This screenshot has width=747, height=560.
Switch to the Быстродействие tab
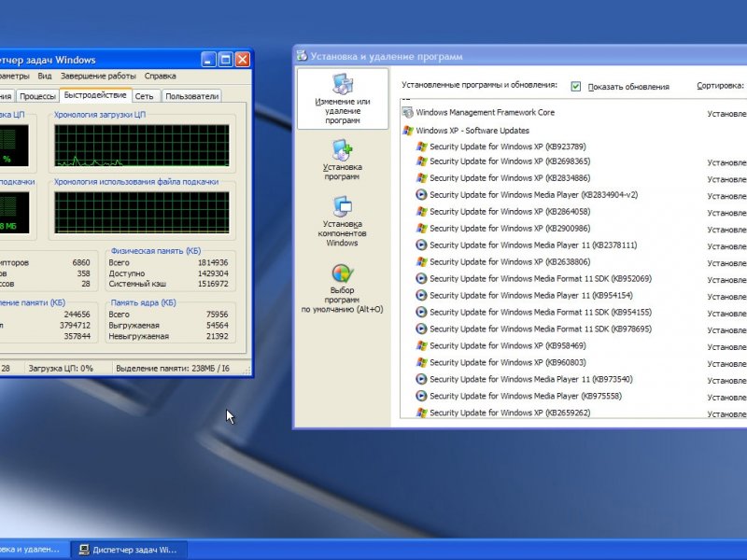95,95
